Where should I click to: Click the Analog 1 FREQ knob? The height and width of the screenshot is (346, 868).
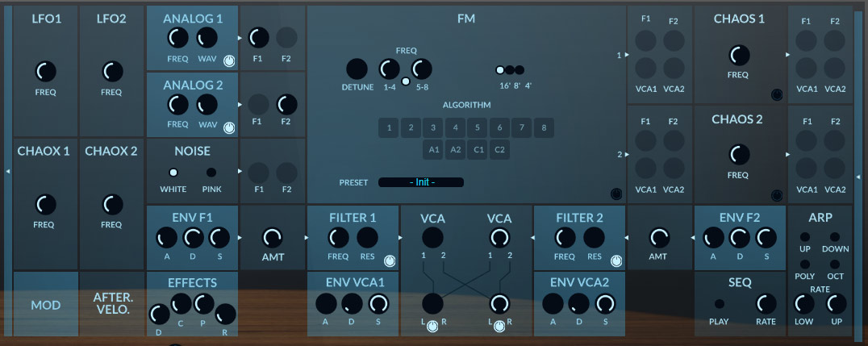[x=177, y=37]
